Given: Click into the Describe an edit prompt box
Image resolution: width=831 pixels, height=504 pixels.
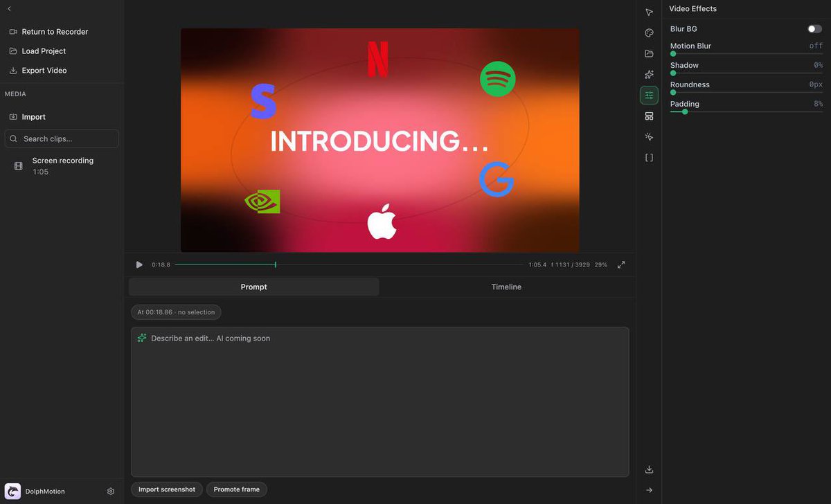Looking at the screenshot, I should click(x=380, y=402).
